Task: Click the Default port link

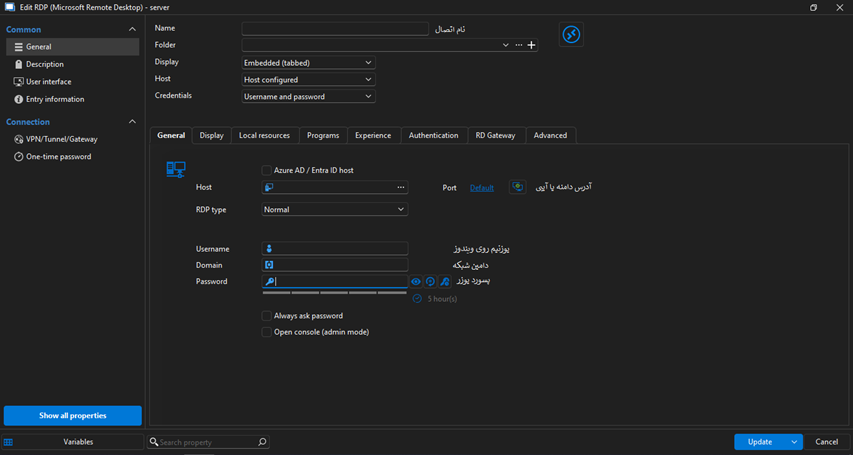Action: pos(482,188)
